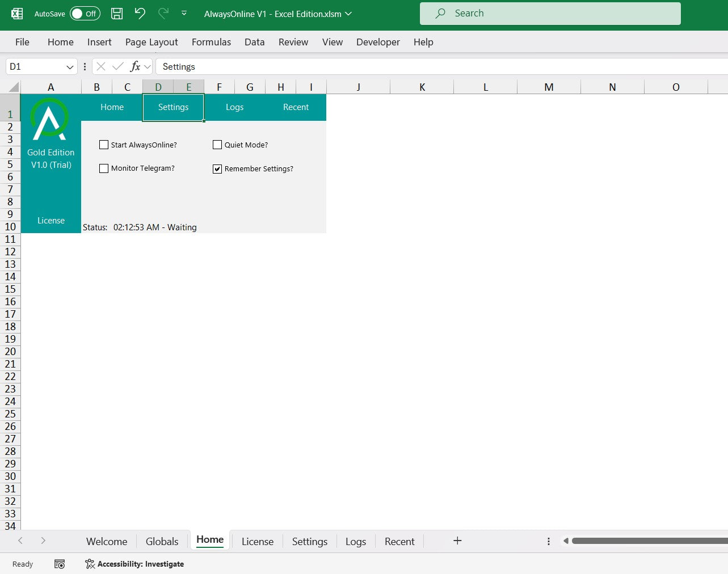Click the 'Gold Edition' text in the sidebar

51,153
